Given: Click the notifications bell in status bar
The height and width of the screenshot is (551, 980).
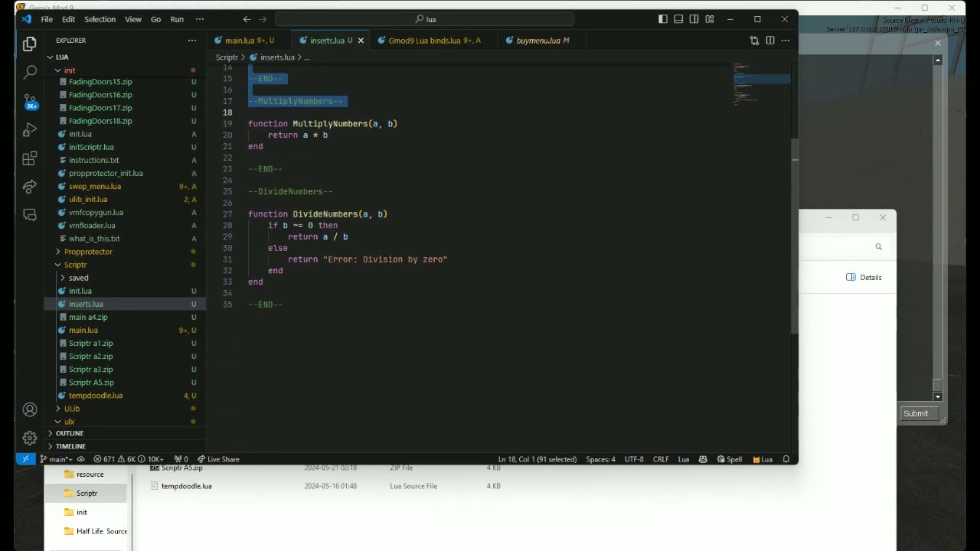Looking at the screenshot, I should point(786,459).
